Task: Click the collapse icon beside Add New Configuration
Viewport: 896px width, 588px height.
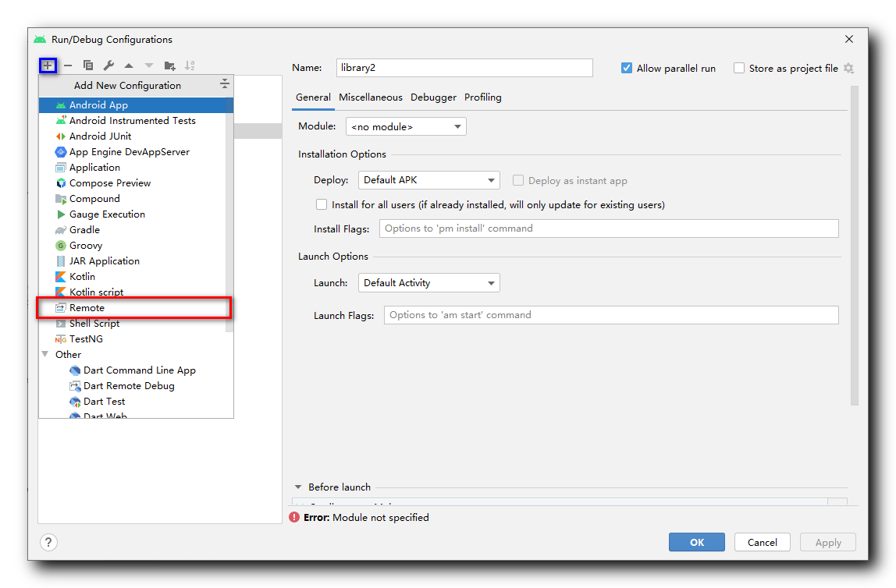Action: [225, 84]
